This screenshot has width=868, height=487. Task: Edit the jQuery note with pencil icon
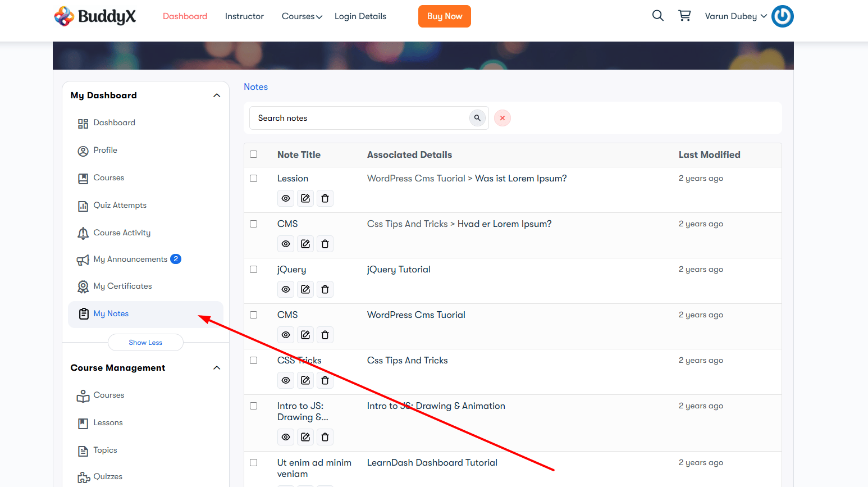(x=305, y=289)
